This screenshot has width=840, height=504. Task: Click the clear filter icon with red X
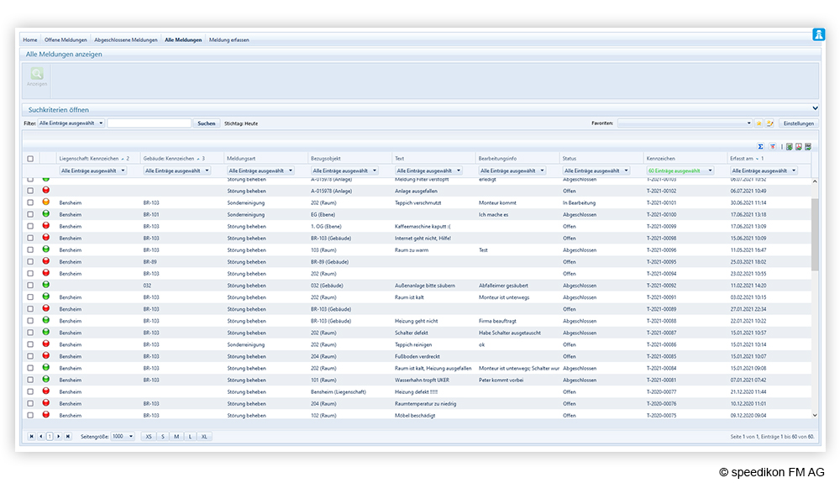773,146
